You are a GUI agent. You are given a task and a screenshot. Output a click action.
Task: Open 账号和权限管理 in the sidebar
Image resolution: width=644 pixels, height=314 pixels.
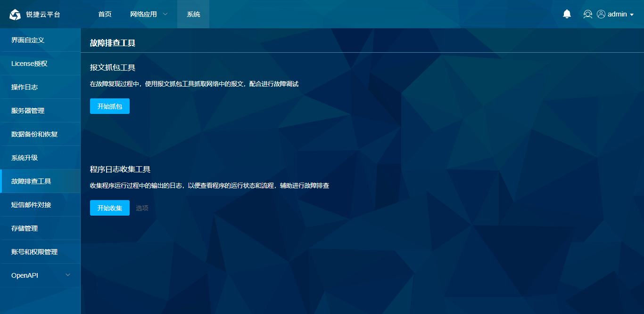[34, 252]
